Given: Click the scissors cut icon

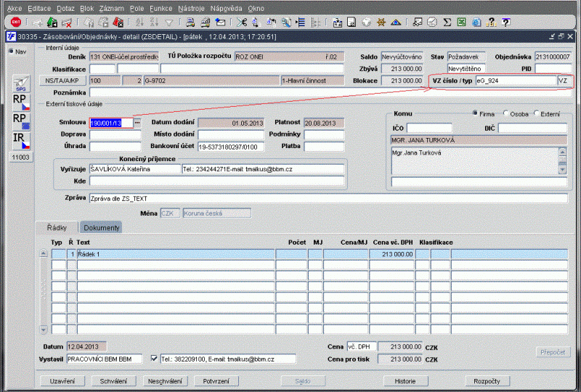Looking at the screenshot, I should 241,22.
